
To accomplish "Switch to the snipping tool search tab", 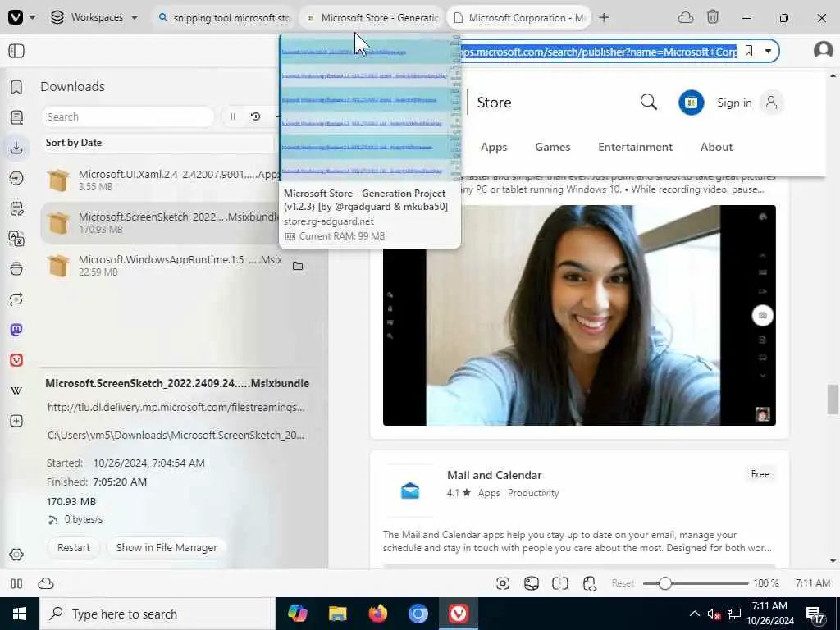I will [224, 18].
